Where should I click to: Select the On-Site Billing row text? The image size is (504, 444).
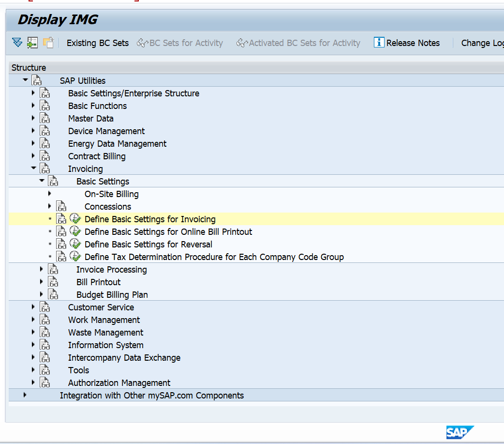coord(112,194)
